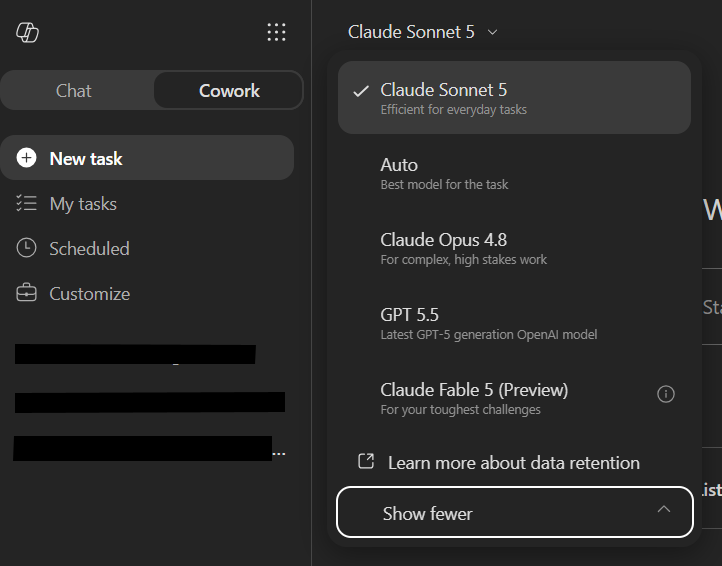Click 'Efficient for everyday tasks' description
Viewport: 722px width, 566px height.
coord(454,110)
